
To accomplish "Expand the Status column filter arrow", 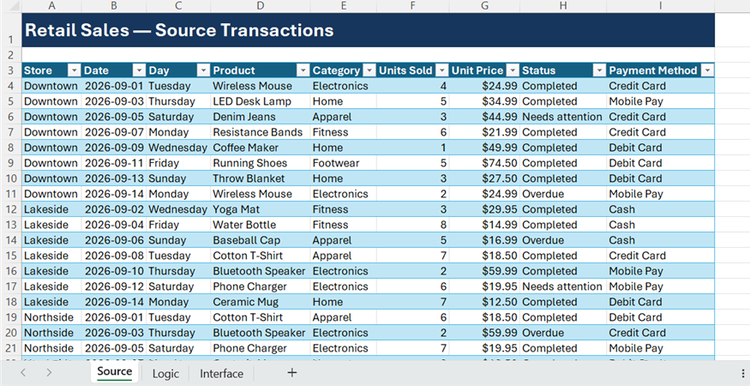I will [599, 71].
